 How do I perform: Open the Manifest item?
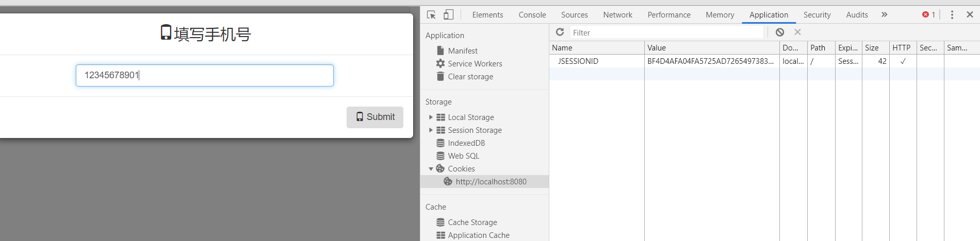[x=462, y=51]
